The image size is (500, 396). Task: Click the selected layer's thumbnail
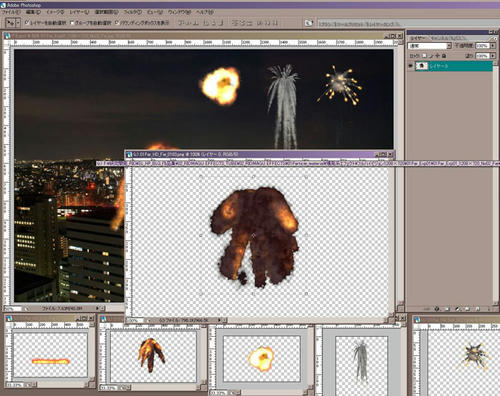[x=421, y=66]
